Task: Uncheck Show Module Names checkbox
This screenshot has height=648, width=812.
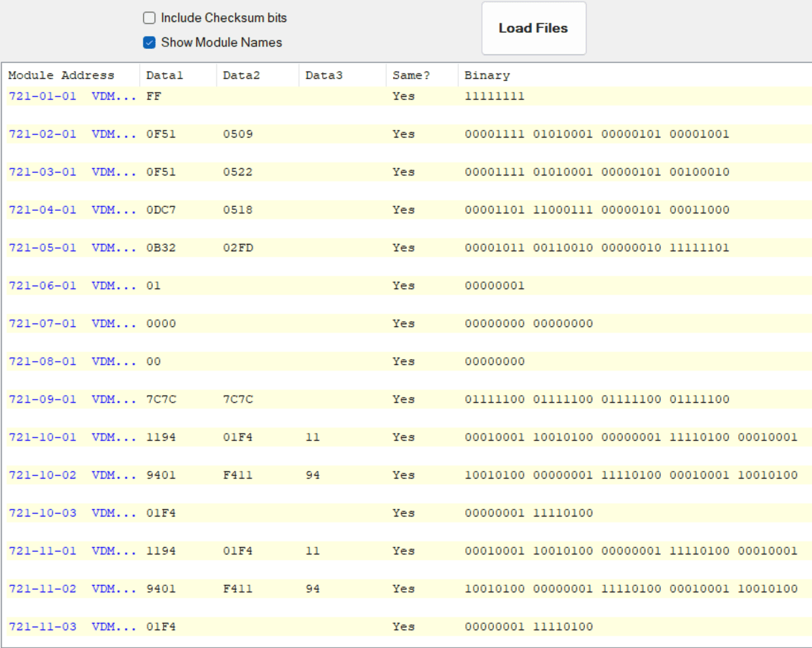Action: 150,43
